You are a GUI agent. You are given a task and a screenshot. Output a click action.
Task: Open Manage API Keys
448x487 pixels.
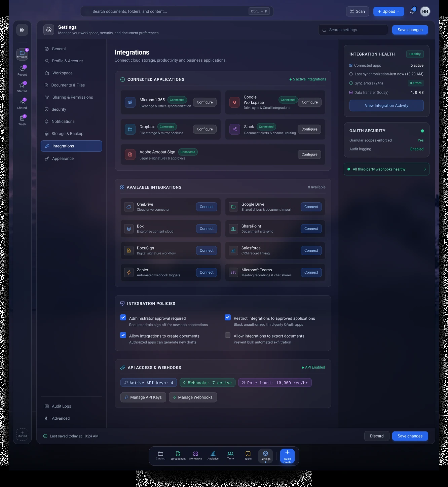point(143,397)
